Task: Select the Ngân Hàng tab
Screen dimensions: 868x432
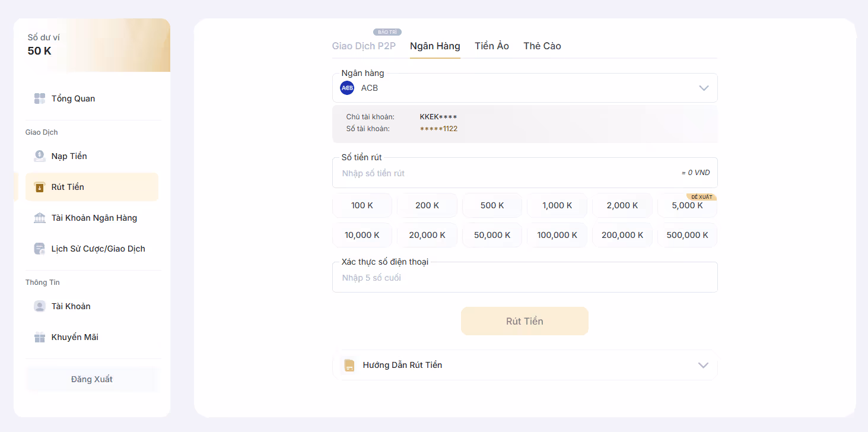Action: tap(435, 46)
